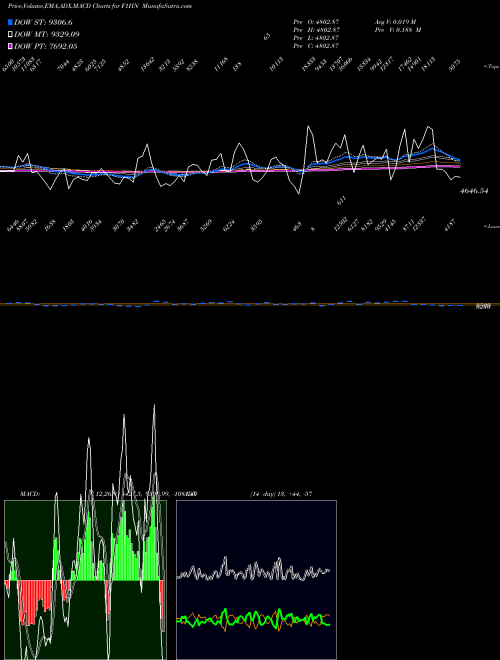Select the DOW ST: 9306.6 label
Image resolution: width=500 pixels, height=660 pixels.
tap(43, 22)
